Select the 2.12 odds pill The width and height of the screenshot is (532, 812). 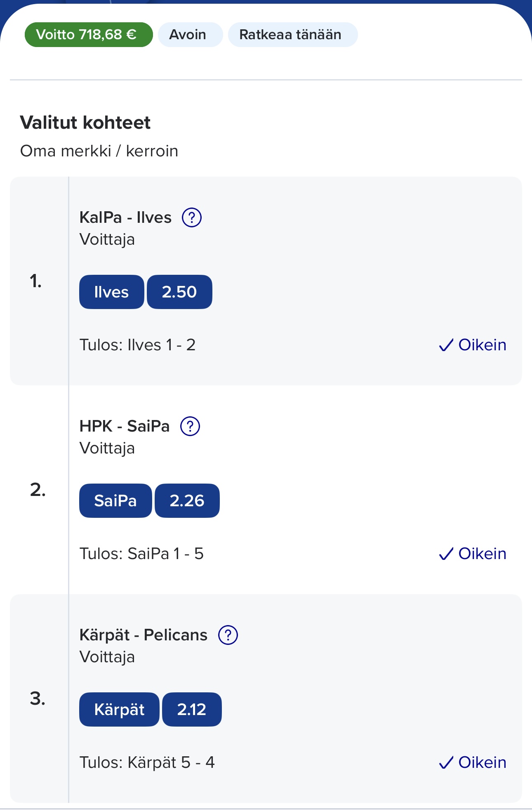[192, 709]
